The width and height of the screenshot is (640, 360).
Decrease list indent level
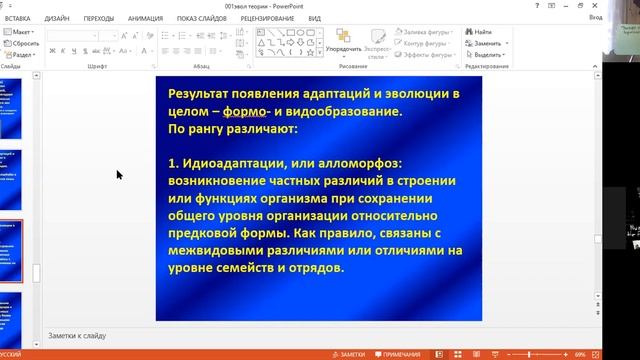[x=200, y=36]
